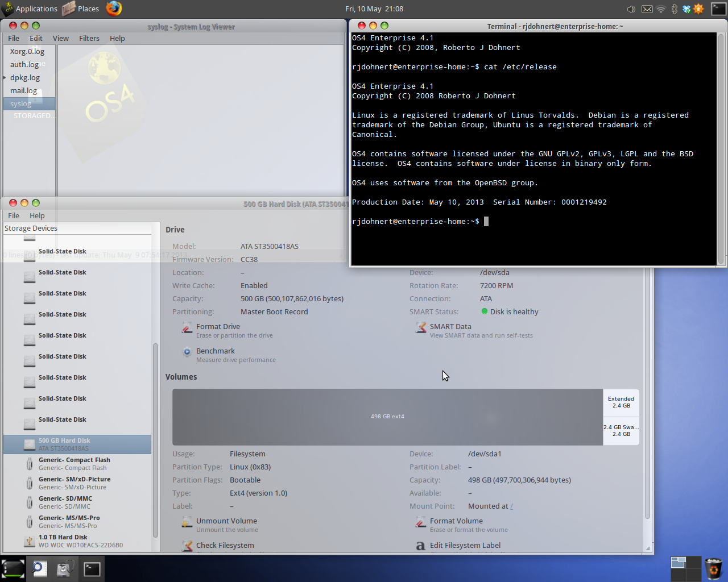This screenshot has height=582, width=728.
Task: Open View menu in Log Viewer
Action: pos(61,39)
